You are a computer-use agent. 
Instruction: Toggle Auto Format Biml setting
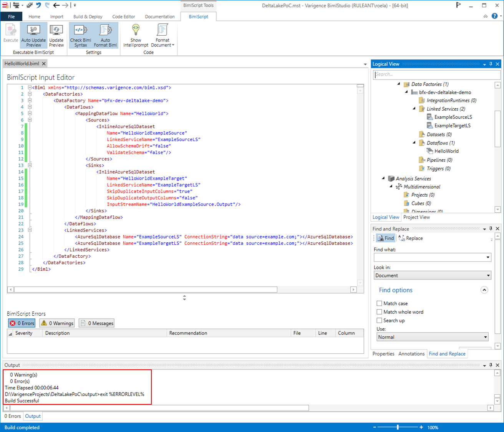click(x=105, y=35)
